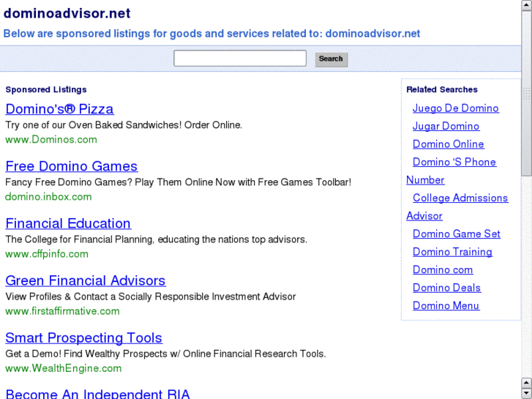Open the Become An Independent RIA link

click(x=97, y=394)
